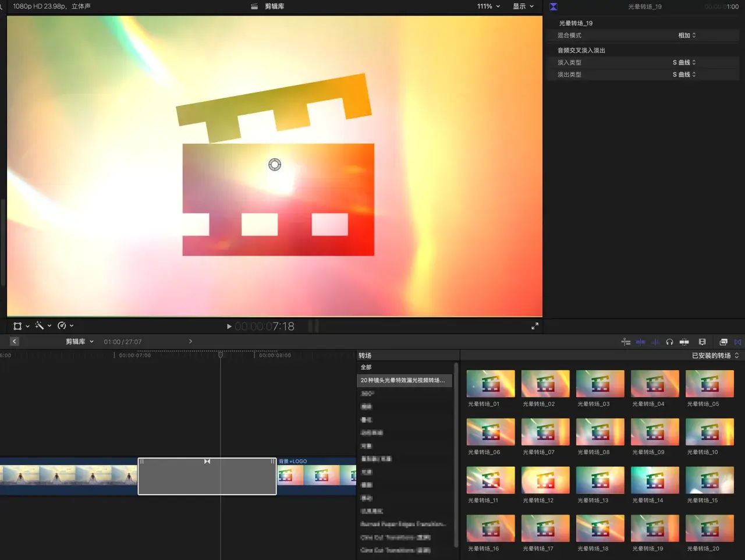The height and width of the screenshot is (560, 745).
Task: Click the playhead on the timeline ruler
Action: tap(221, 355)
